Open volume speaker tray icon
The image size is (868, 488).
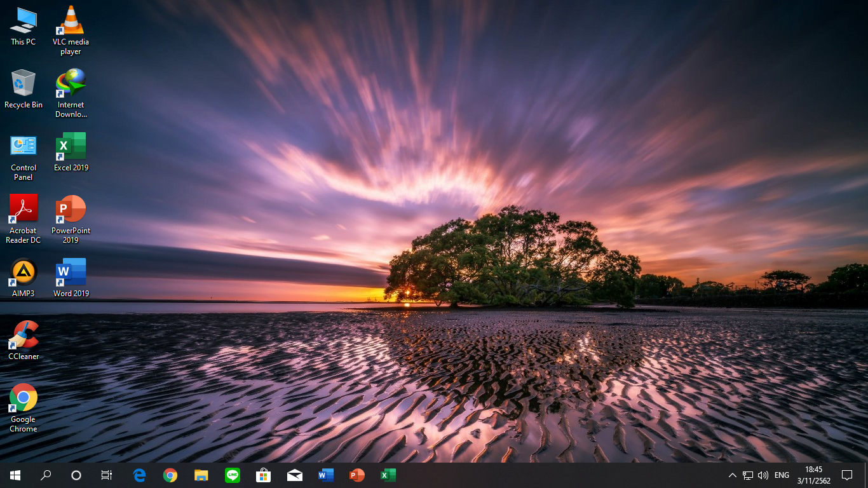(x=763, y=475)
